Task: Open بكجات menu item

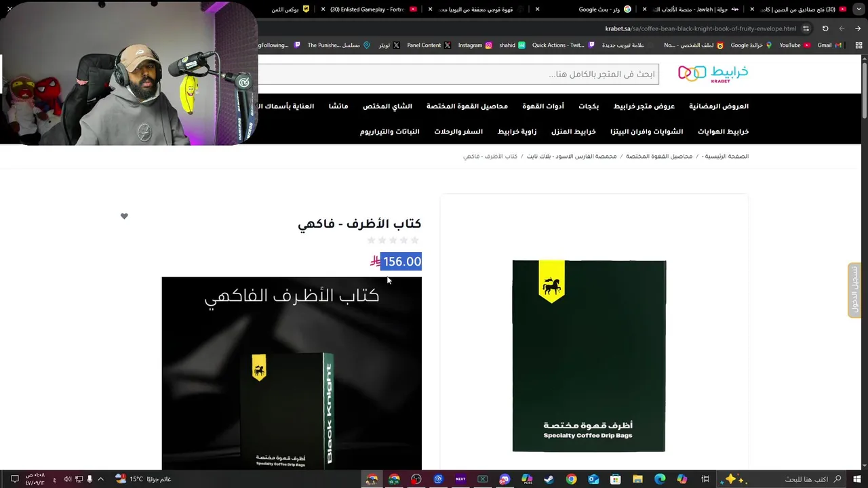Action: point(589,106)
